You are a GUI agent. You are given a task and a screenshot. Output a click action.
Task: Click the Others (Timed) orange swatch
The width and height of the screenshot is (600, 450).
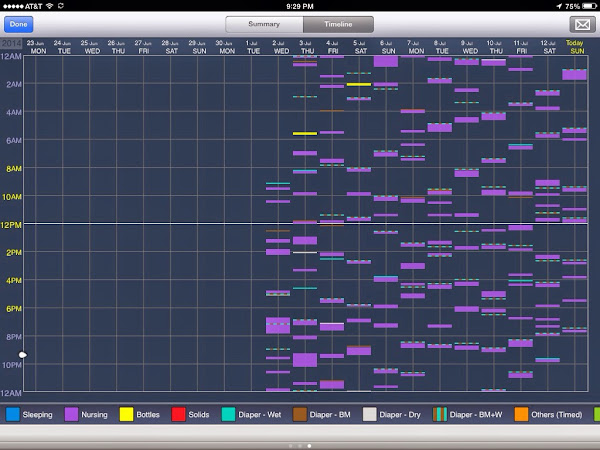[521, 414]
